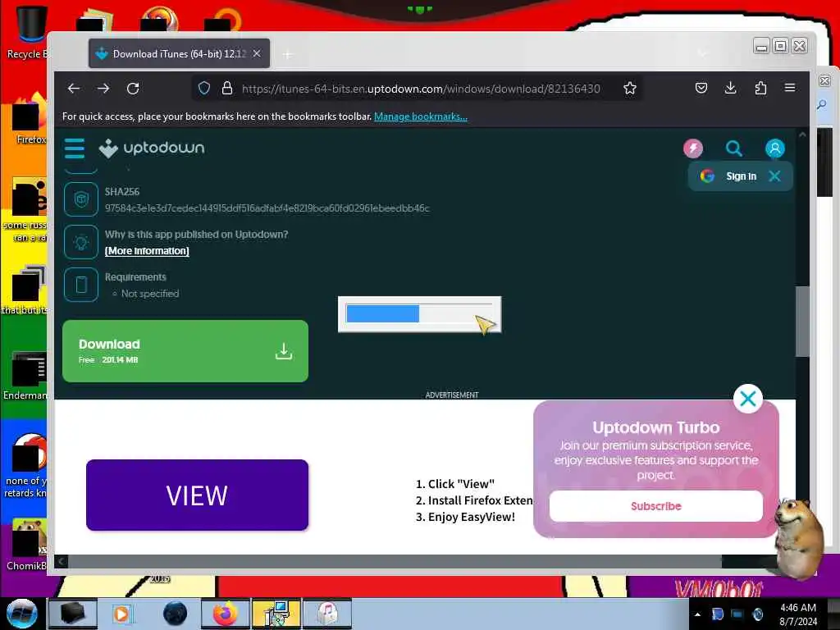Dismiss the Google Sign in prompt

774,176
